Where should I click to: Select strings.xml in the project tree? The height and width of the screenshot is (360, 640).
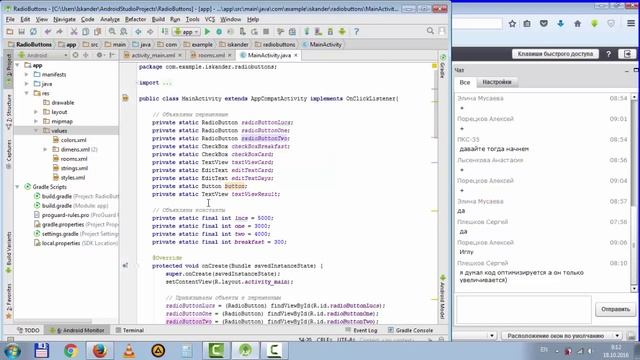(74, 168)
